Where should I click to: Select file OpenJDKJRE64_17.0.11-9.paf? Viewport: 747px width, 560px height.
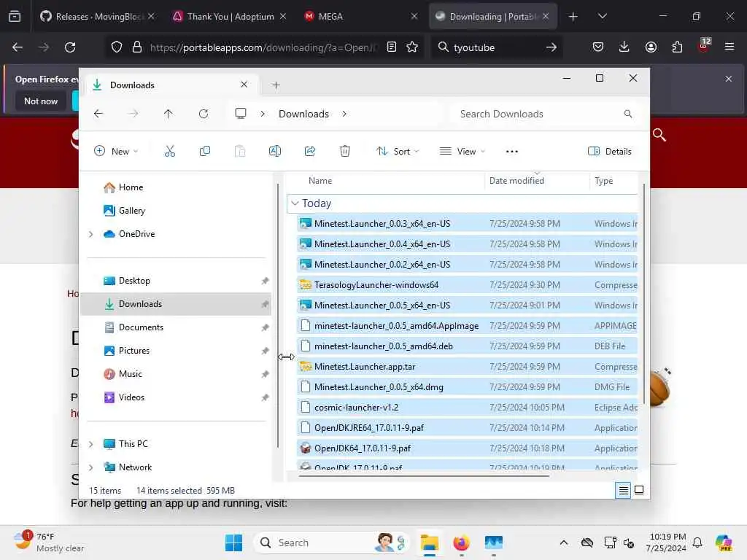(x=467, y=428)
